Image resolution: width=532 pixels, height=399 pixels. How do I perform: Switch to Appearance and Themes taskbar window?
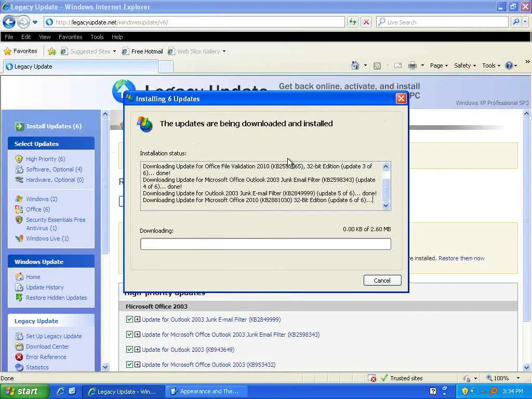pos(205,391)
